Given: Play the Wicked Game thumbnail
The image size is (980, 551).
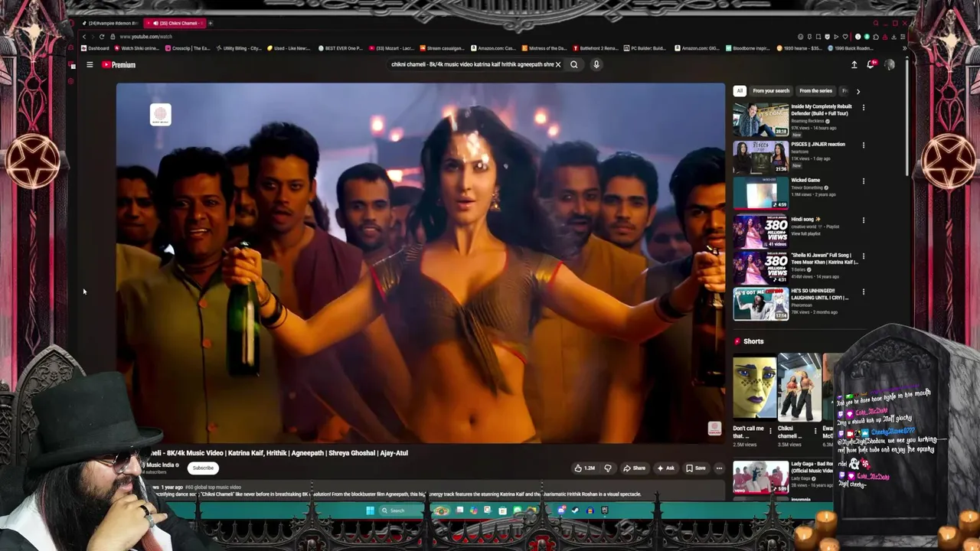Looking at the screenshot, I should pos(760,193).
